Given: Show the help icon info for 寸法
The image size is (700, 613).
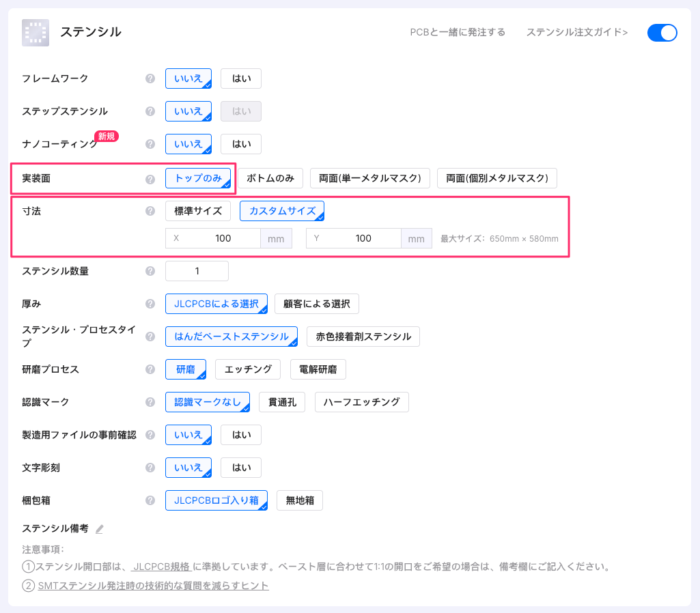Looking at the screenshot, I should coord(150,211).
